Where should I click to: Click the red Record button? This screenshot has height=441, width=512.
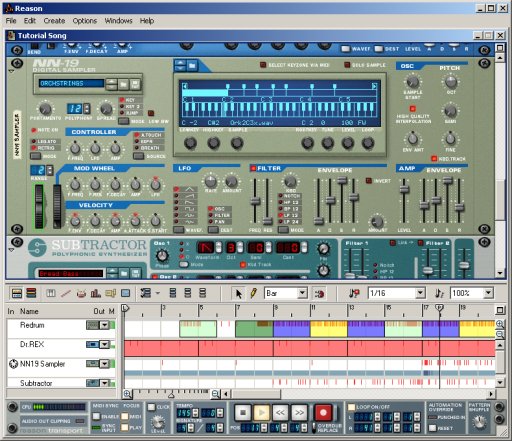[323, 413]
